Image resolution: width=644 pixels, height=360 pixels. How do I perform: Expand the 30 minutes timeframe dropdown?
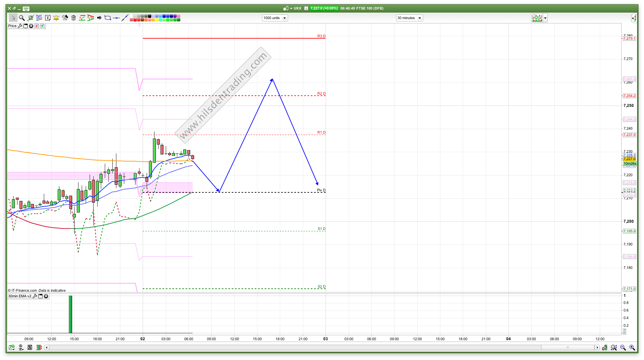pyautogui.click(x=420, y=18)
